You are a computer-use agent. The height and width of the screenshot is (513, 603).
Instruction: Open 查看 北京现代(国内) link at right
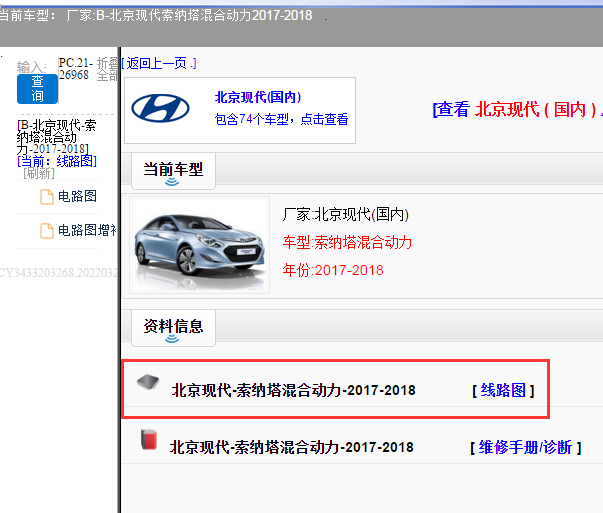(518, 110)
